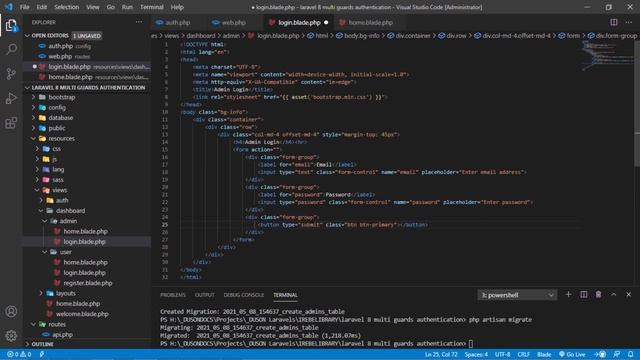640x360 pixels.
Task: Click CRLF line ending status
Action: coord(523,354)
